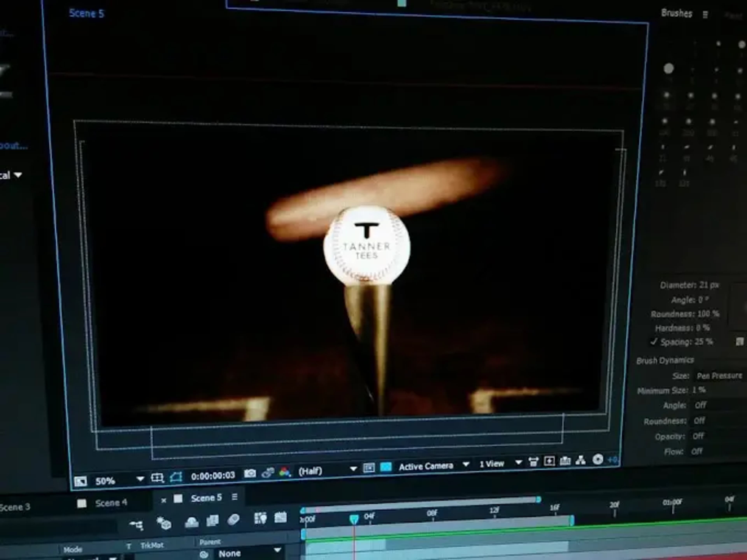This screenshot has width=747, height=560.
Task: Open the Brush Dynamics Angle Off dropdown
Action: [x=701, y=405]
